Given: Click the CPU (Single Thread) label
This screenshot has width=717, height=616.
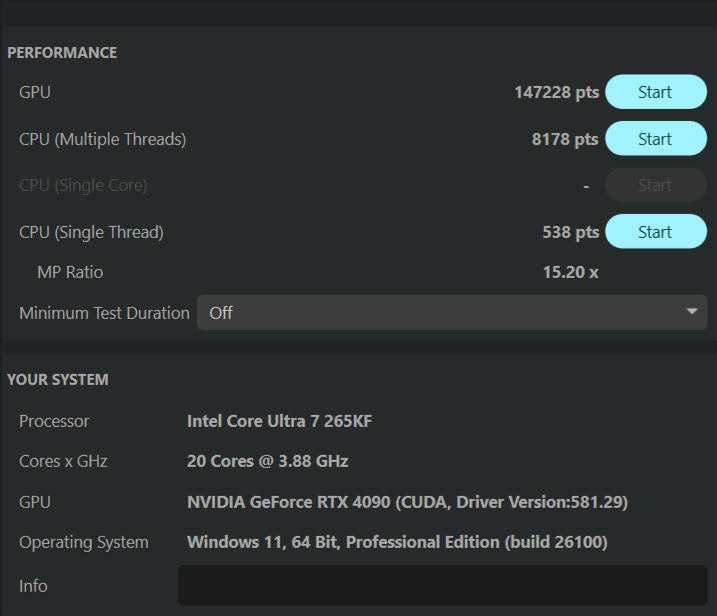Looking at the screenshot, I should tap(91, 232).
